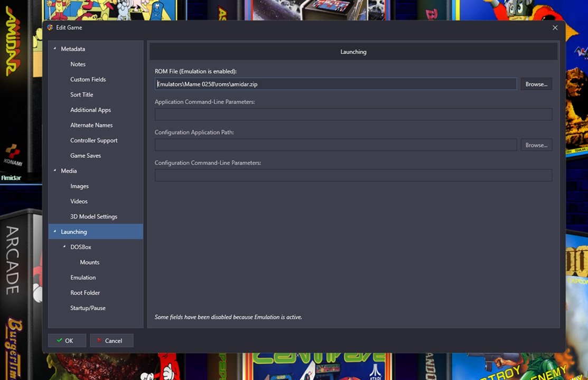Collapse the DOSBox tree node
This screenshot has height=380, width=588.
64,247
